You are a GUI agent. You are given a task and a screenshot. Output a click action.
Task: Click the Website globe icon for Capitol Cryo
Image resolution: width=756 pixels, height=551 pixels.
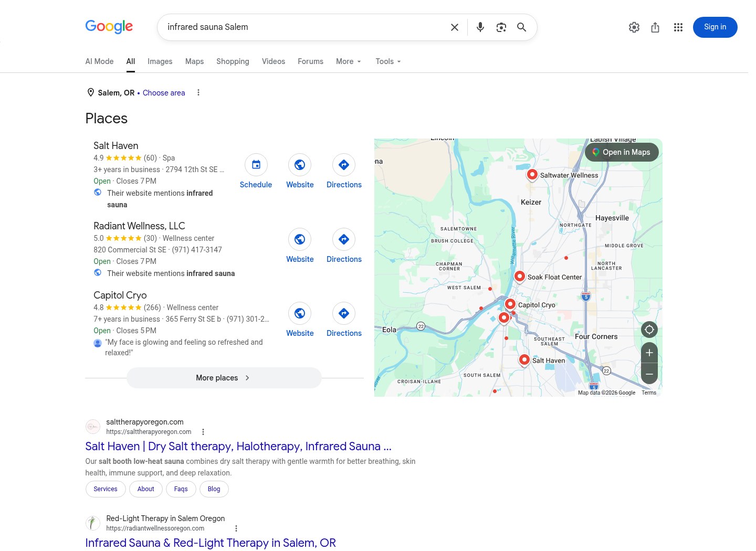click(300, 313)
